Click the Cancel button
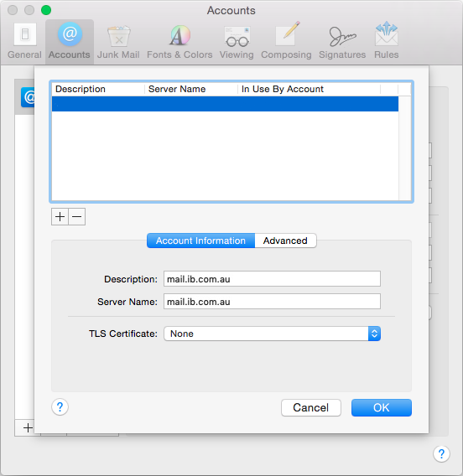463x476 pixels. pos(311,407)
